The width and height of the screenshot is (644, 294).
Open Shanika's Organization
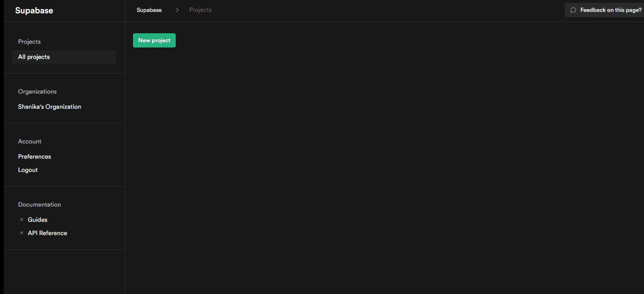(49, 107)
